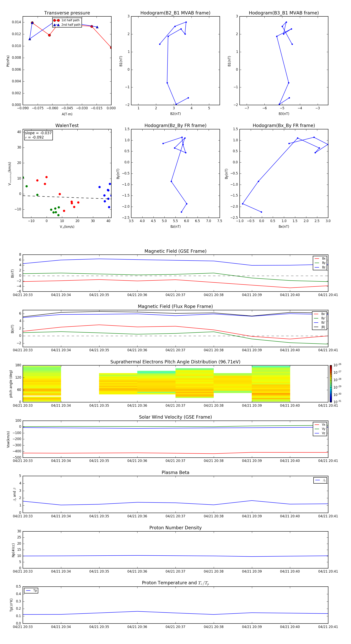Screen dimensions: 351x644
Task: Click '04/21 20:37' tick under Plasma Beta plot
Action: (175, 516)
